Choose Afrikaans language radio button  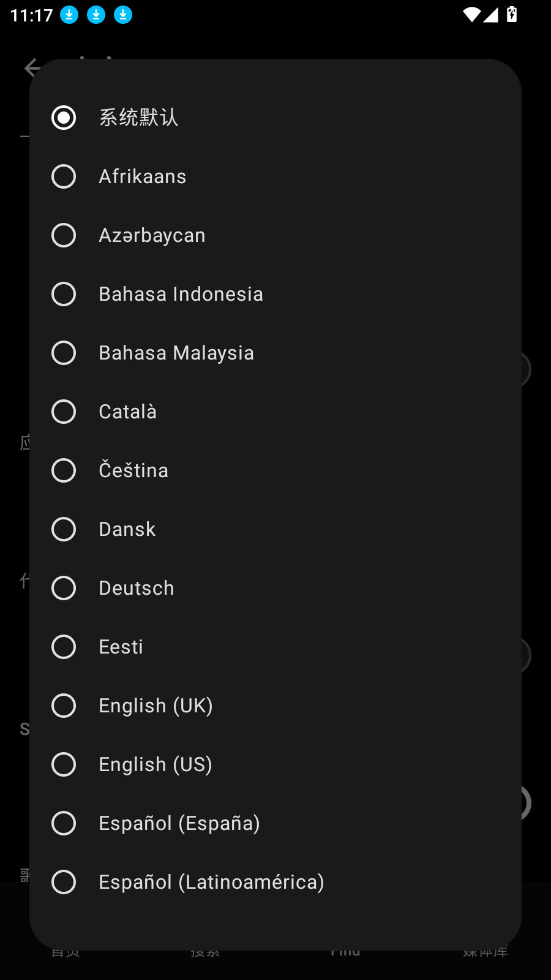pos(64,176)
